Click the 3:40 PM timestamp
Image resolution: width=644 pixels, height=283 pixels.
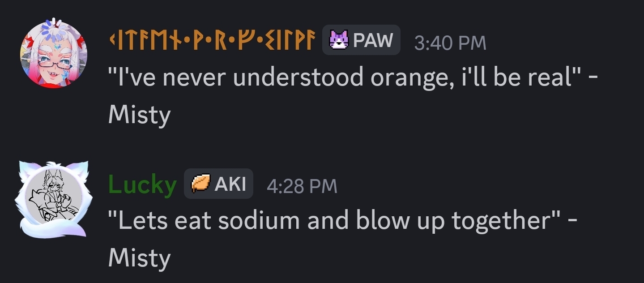tap(450, 43)
